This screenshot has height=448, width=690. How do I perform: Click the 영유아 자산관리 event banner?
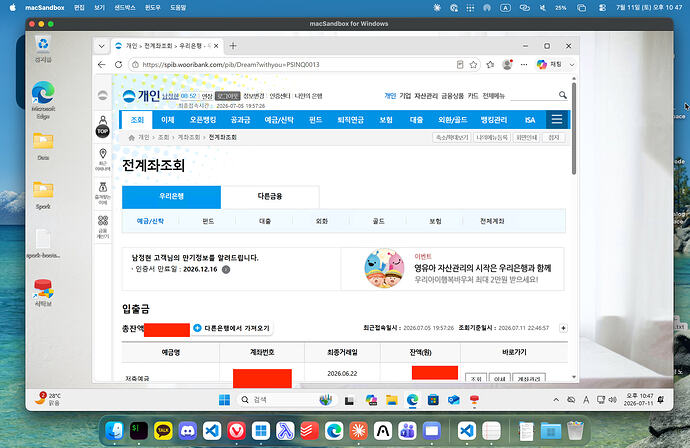(x=453, y=268)
